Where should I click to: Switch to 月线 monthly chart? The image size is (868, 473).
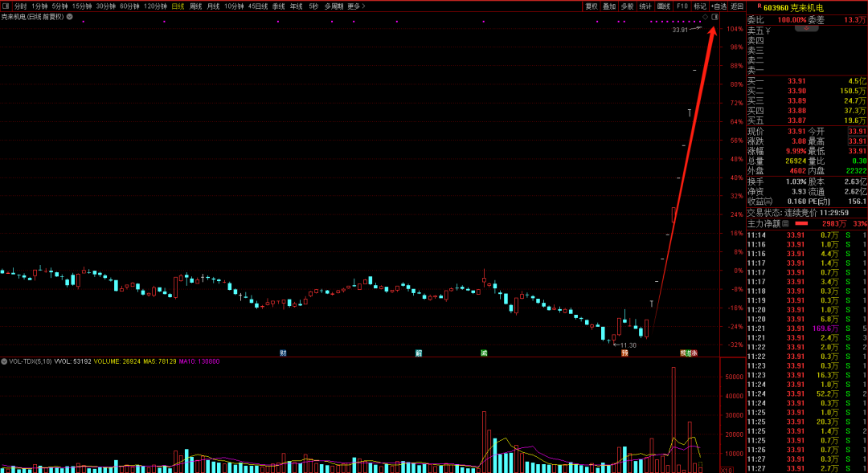click(x=213, y=6)
